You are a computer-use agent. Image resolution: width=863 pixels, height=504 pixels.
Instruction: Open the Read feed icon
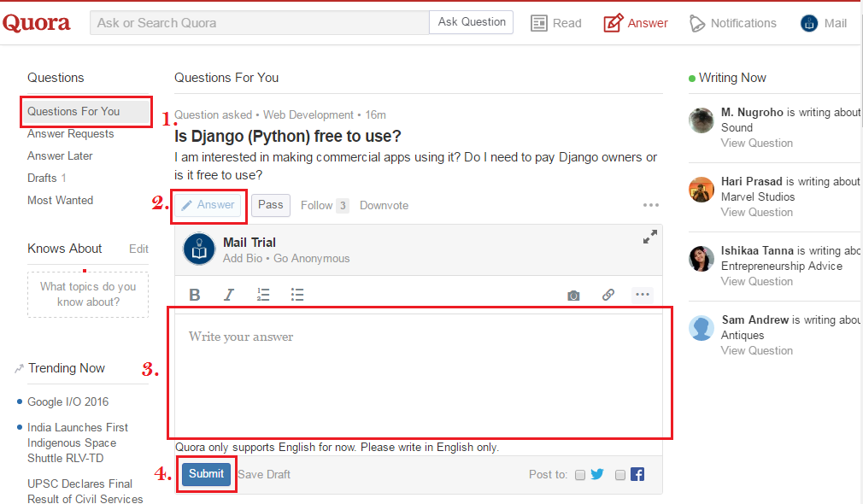coord(539,23)
